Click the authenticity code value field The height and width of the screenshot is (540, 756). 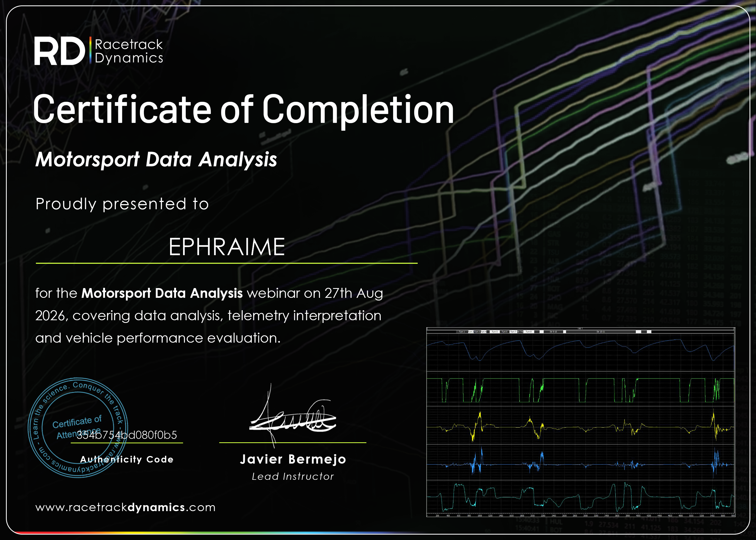[127, 435]
